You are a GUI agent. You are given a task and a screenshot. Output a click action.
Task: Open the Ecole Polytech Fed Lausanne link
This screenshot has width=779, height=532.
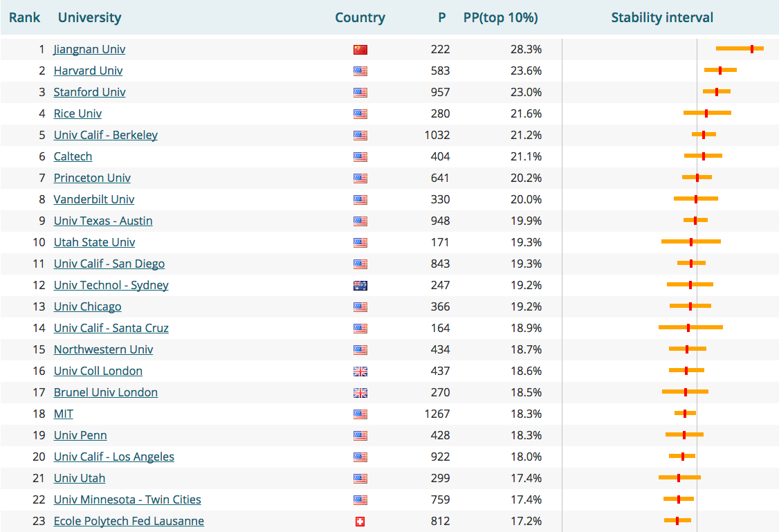pyautogui.click(x=129, y=520)
